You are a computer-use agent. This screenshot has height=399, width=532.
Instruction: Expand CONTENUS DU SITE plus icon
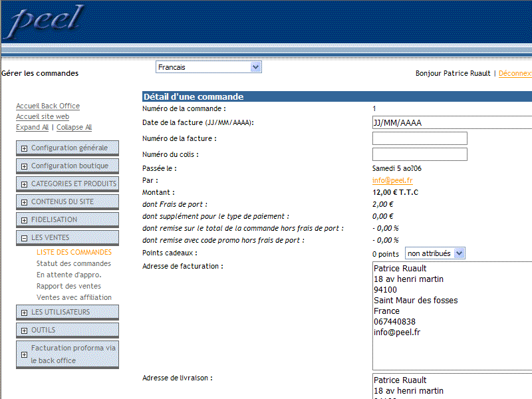tap(24, 202)
